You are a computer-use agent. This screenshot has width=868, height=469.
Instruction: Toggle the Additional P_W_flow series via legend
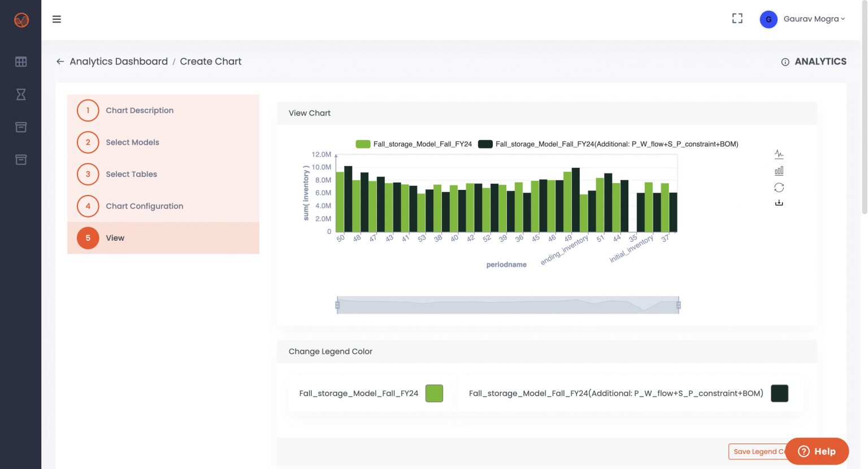[x=610, y=144]
